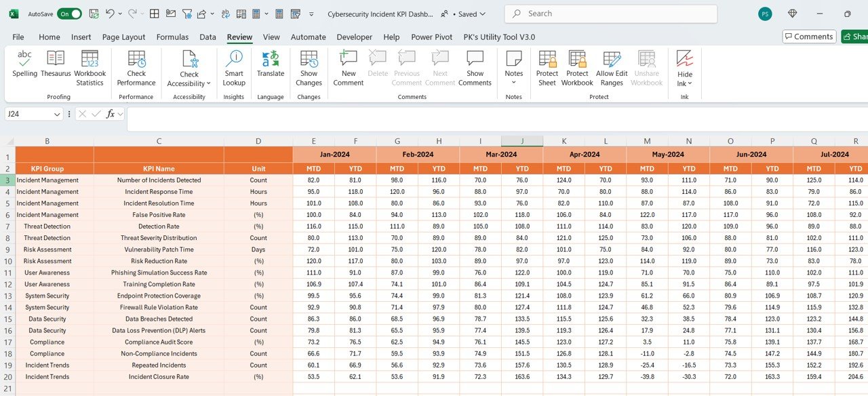
Task: Toggle the AutoSave switch
Action: 69,14
